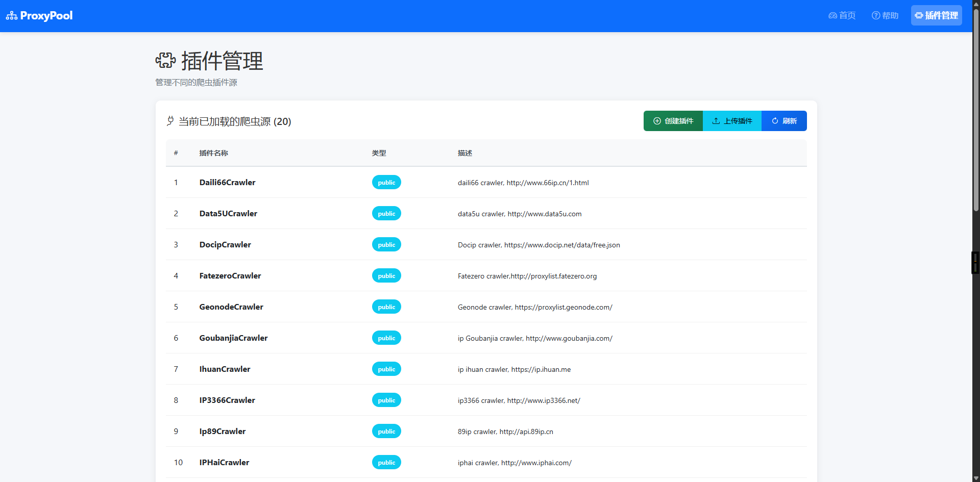This screenshot has width=980, height=482.
Task: Select the IP3366Crawler plugin name
Action: click(x=227, y=400)
